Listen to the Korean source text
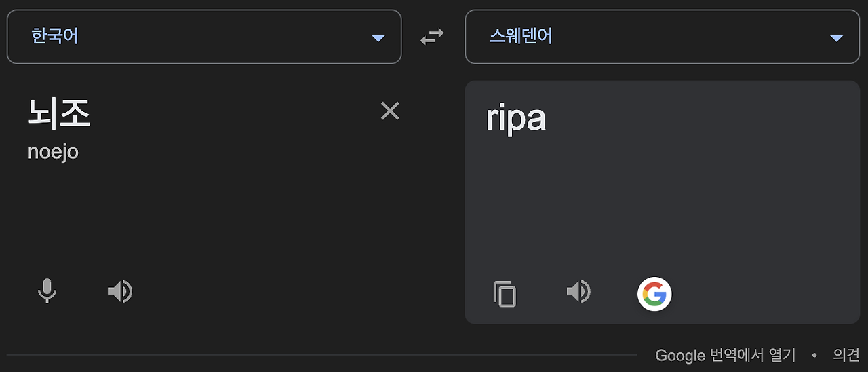 [120, 292]
